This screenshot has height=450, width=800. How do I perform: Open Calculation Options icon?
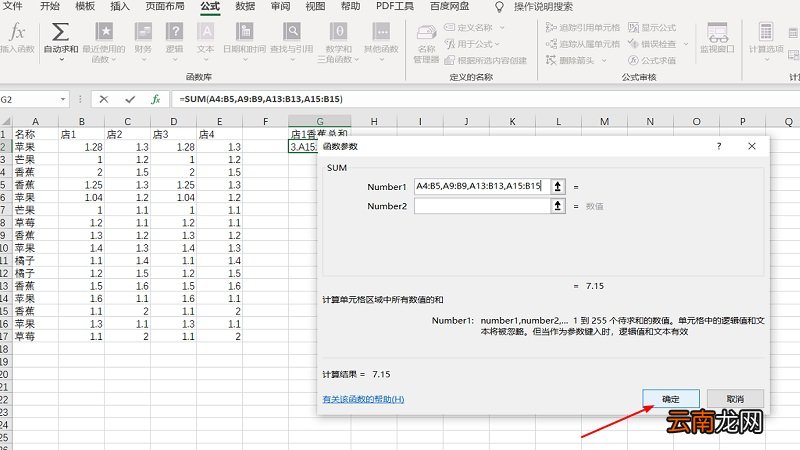(766, 32)
